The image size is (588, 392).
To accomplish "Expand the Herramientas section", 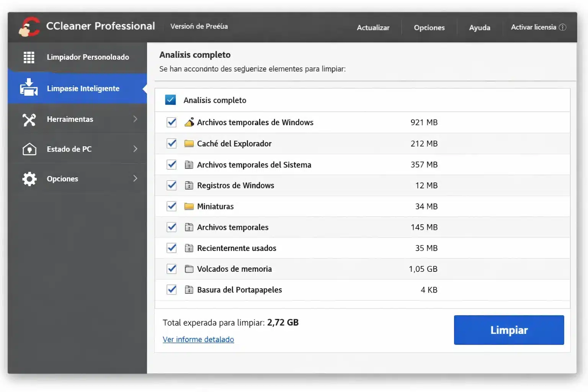I will click(x=136, y=119).
